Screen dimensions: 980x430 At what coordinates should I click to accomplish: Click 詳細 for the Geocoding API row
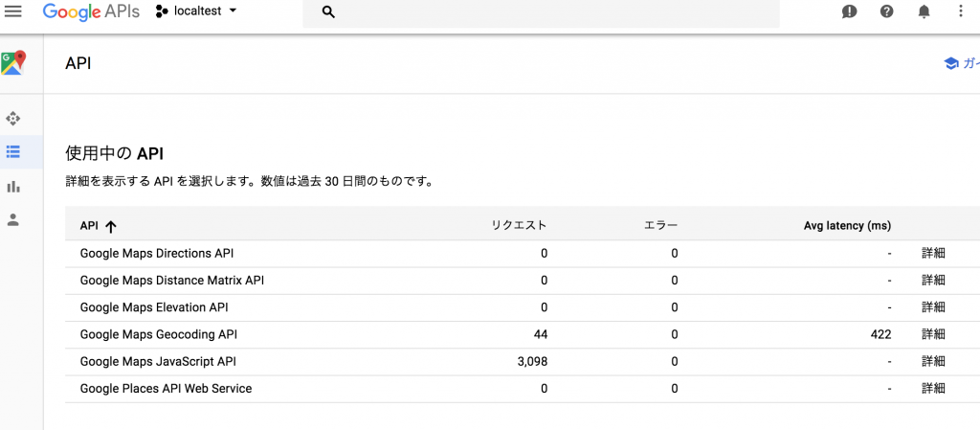933,334
